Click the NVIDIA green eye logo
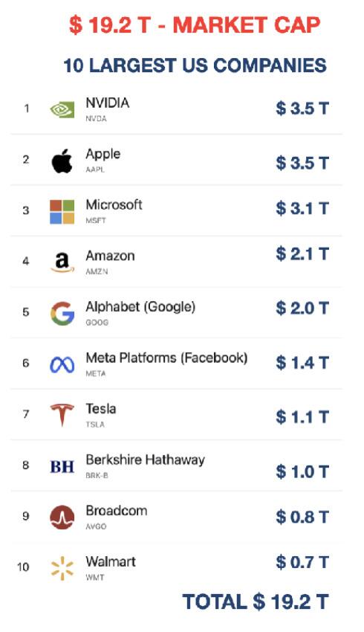The width and height of the screenshot is (364, 632). [x=62, y=109]
